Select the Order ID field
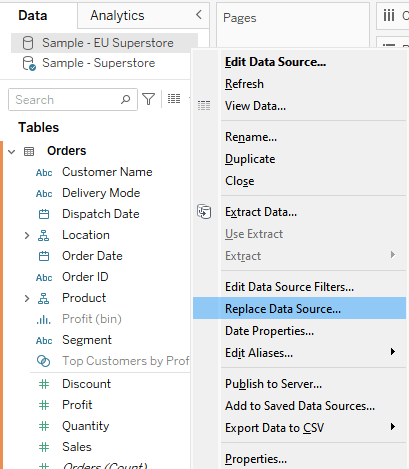Screen dimensions: 409x469 pyautogui.click(x=85, y=277)
